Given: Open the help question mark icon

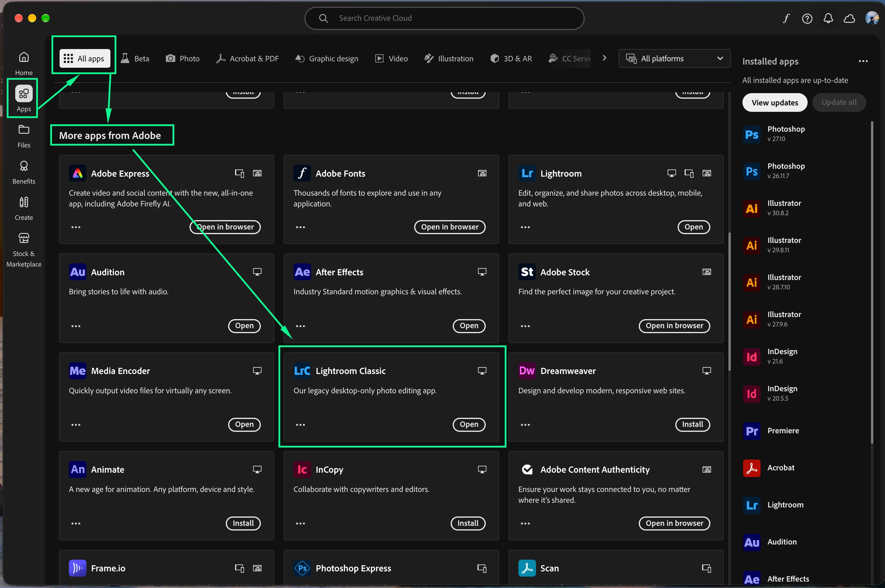Looking at the screenshot, I should (x=807, y=18).
